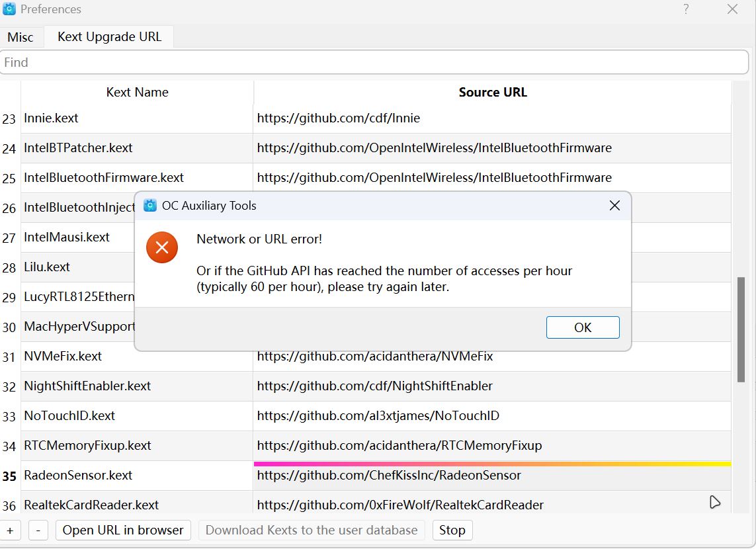
Task: Click the Kext Name column header
Action: 137,93
